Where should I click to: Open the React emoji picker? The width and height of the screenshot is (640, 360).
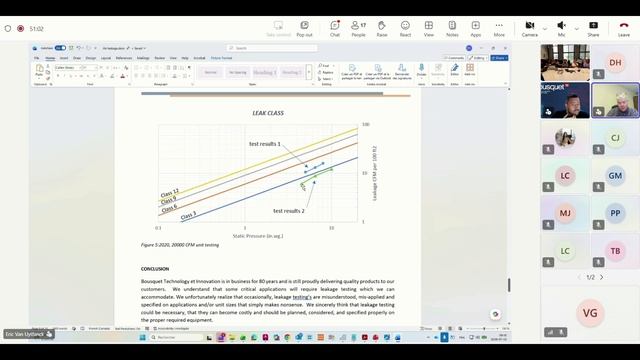[x=405, y=29]
